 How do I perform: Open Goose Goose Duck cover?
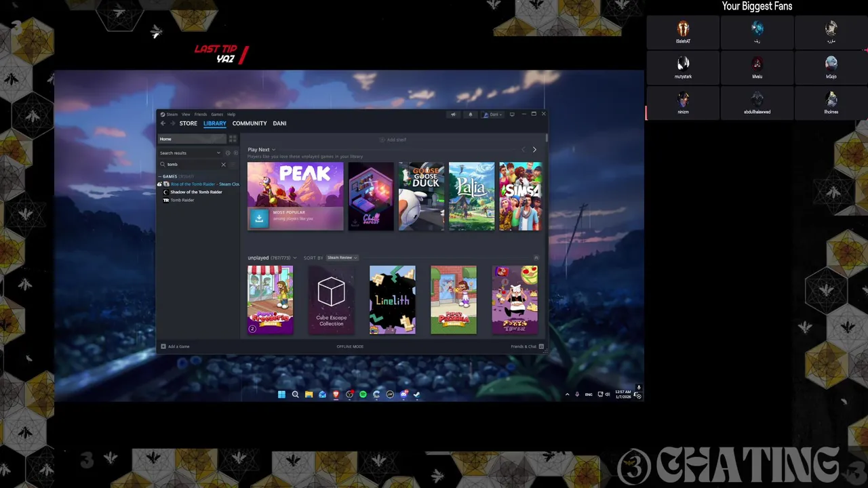pos(421,197)
